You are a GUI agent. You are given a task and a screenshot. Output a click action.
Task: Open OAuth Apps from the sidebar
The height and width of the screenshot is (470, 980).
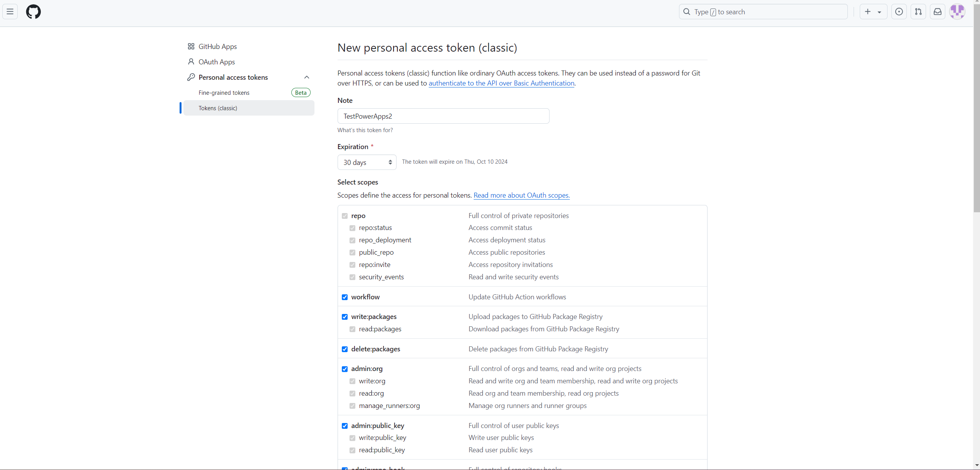coord(216,62)
